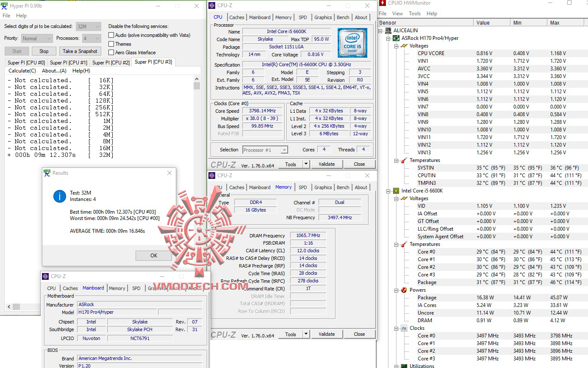The height and width of the screenshot is (368, 588).
Task: Open the Help menu in Hyper PI
Action: click(21, 16)
